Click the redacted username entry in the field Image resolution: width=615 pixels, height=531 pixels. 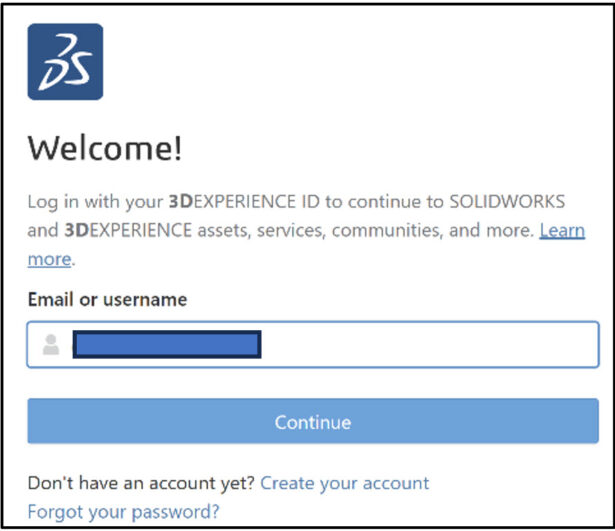pos(167,345)
